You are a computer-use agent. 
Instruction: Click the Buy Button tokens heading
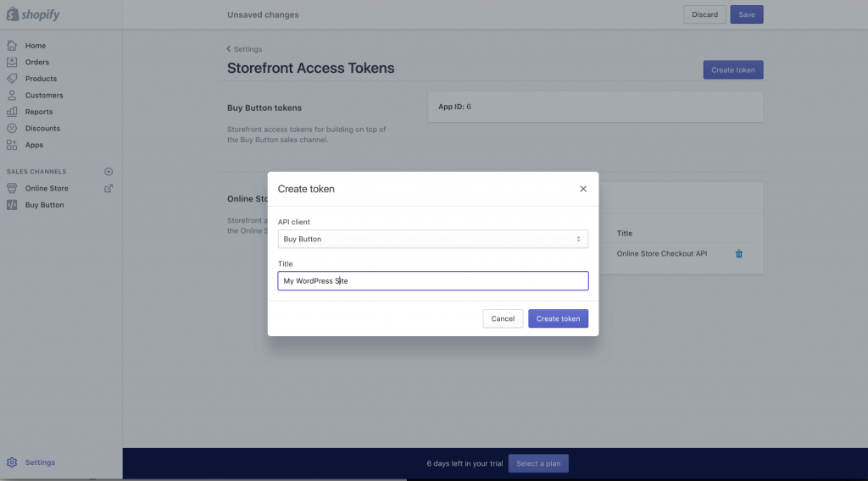[264, 108]
